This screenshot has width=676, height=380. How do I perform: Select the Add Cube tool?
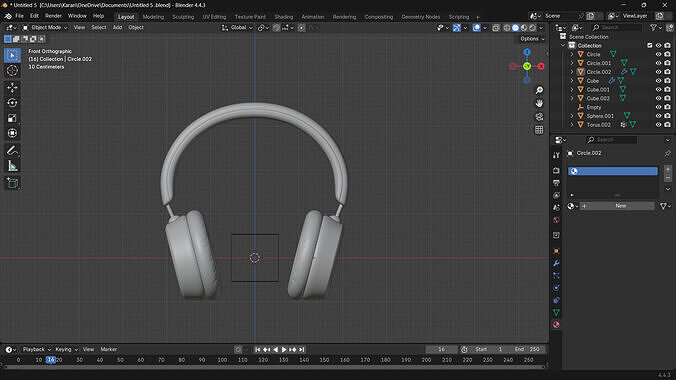click(12, 183)
